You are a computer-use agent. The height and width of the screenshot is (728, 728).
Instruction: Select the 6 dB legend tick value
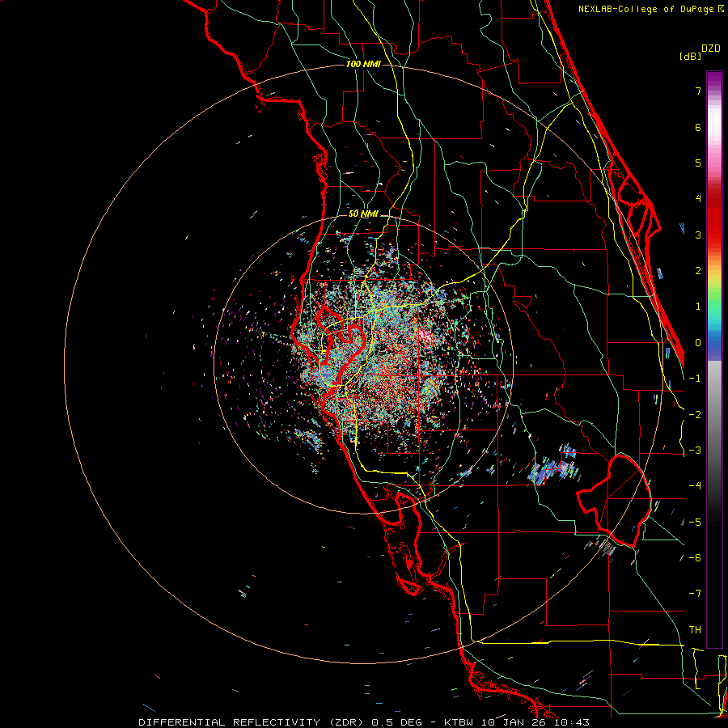point(698,127)
